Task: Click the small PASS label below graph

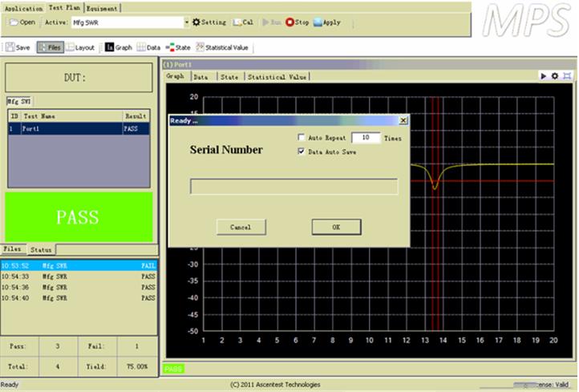Action: 173,369
